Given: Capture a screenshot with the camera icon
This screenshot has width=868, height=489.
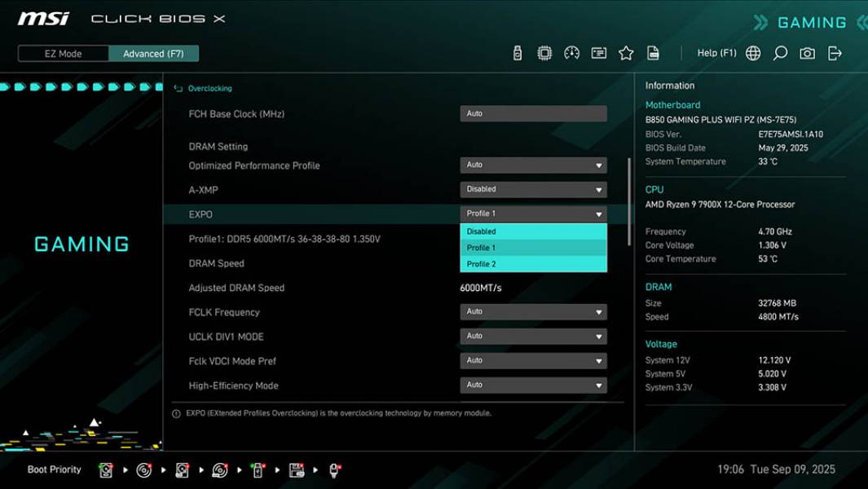Looking at the screenshot, I should [x=809, y=52].
